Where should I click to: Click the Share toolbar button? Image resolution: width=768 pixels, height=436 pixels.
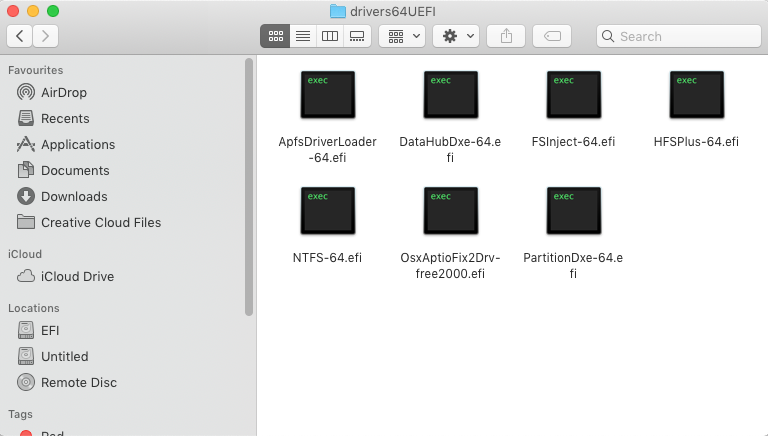pyautogui.click(x=506, y=36)
